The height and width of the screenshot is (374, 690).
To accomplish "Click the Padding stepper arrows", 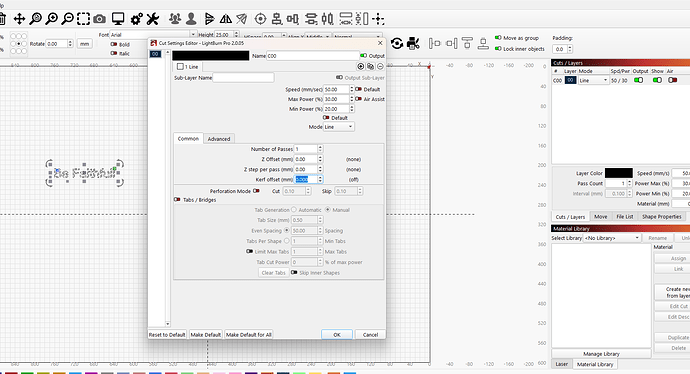I will (x=570, y=49).
